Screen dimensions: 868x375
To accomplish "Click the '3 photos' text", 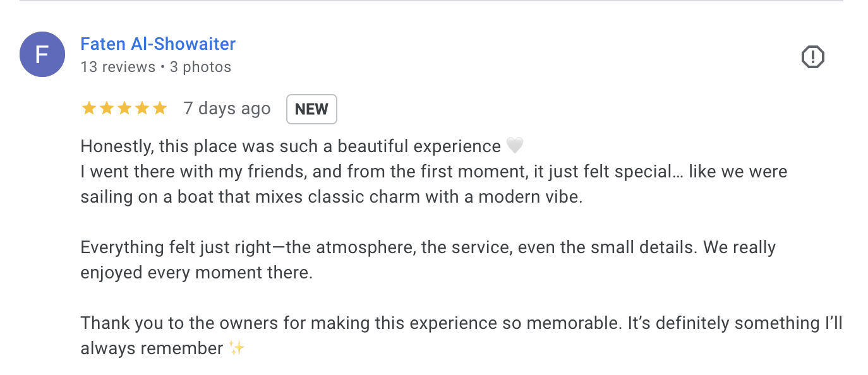I will click(200, 67).
